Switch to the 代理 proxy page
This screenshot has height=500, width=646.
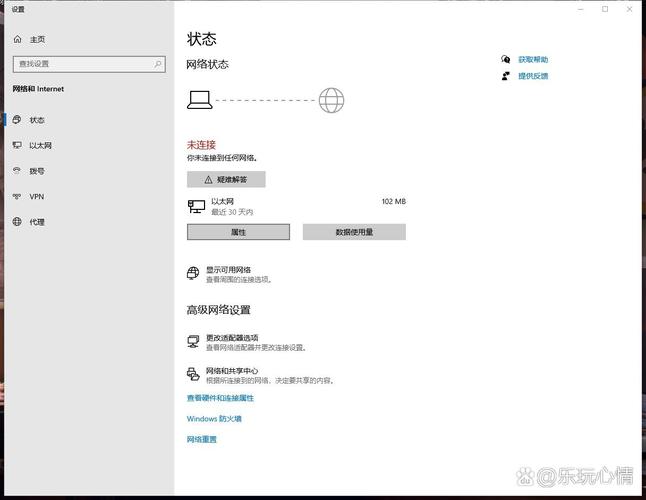pos(89,222)
